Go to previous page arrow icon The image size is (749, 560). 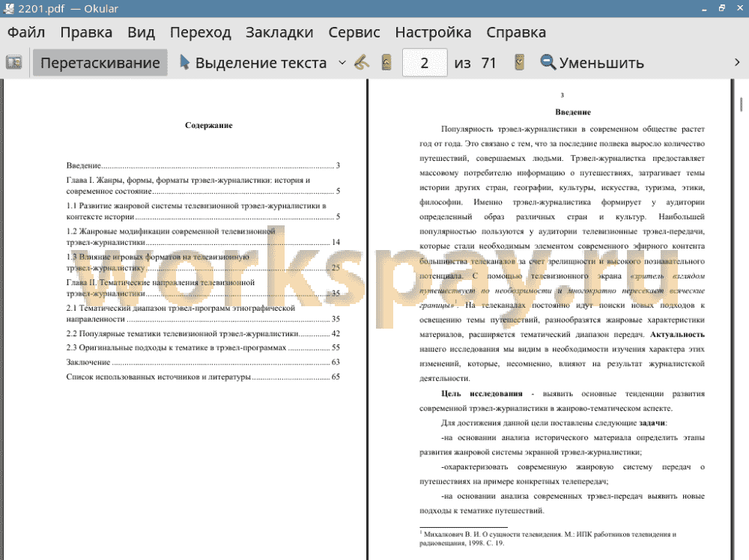[x=386, y=63]
